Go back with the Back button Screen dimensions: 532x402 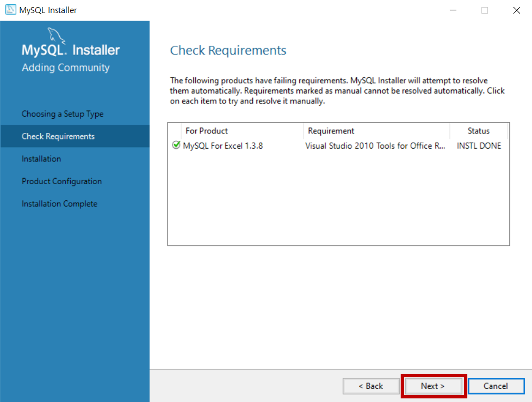(x=371, y=386)
